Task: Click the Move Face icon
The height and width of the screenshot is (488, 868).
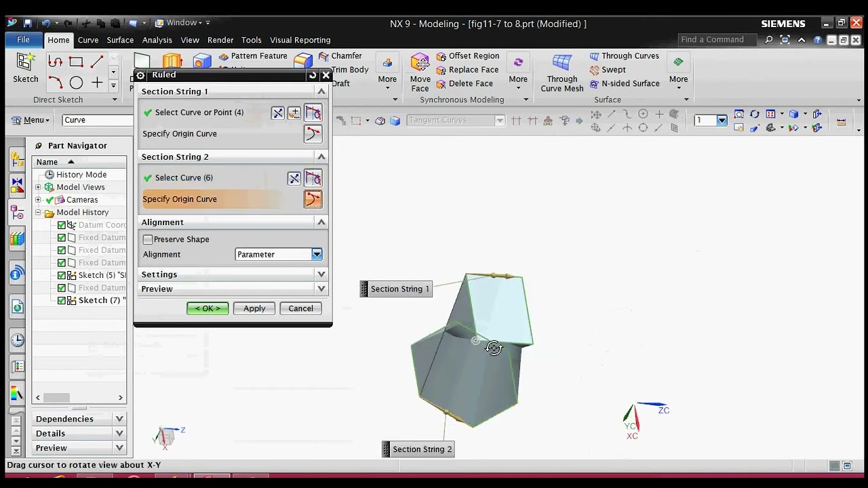Action: pyautogui.click(x=420, y=73)
